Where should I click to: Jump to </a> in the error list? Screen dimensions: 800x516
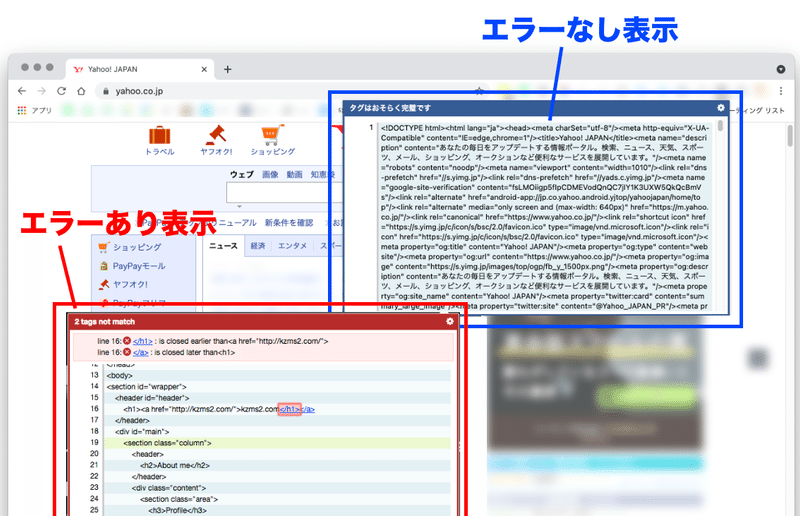click(x=140, y=353)
